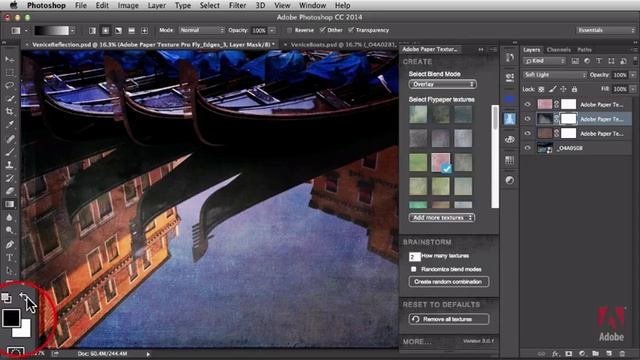The height and width of the screenshot is (360, 640).
Task: Click Create random combination button
Action: 449,282
